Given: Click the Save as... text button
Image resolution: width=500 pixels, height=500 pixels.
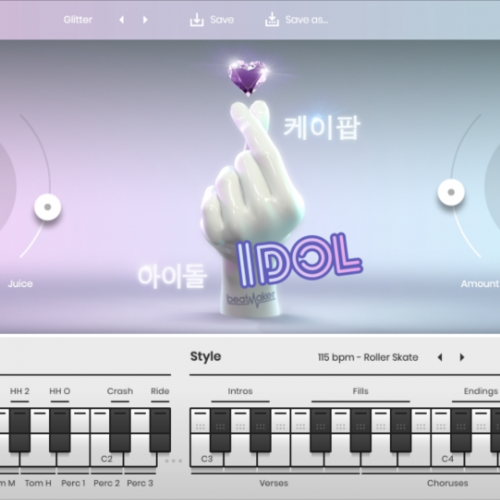Looking at the screenshot, I should click(306, 20).
